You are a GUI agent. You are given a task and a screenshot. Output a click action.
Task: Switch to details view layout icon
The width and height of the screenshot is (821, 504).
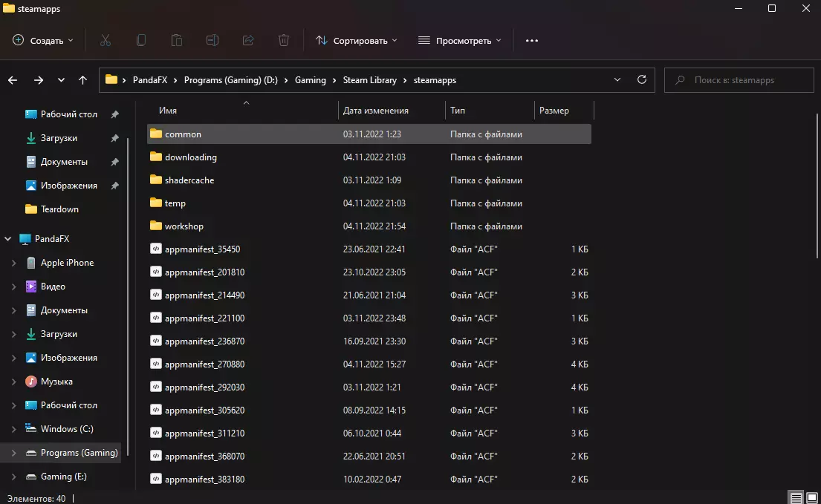click(796, 497)
